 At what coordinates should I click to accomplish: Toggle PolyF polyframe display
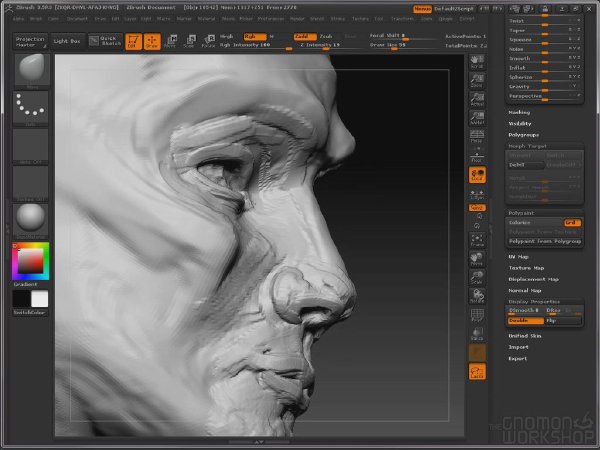[477, 315]
